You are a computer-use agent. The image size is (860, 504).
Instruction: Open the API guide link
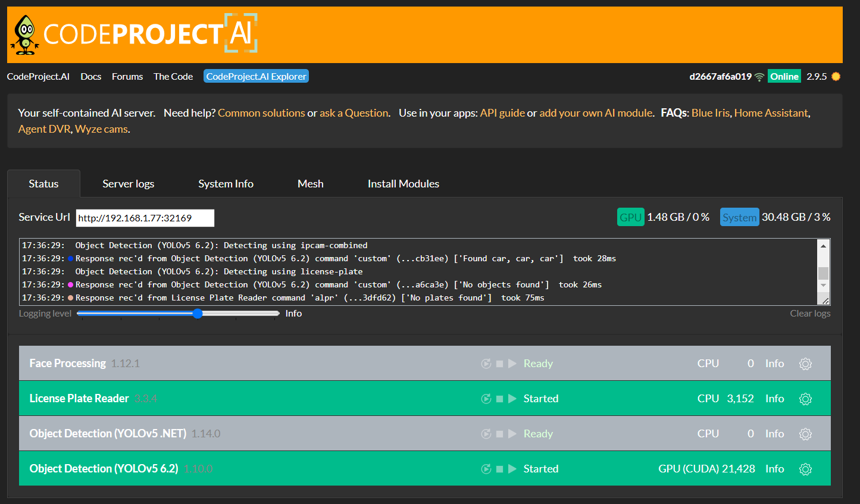[x=502, y=113]
